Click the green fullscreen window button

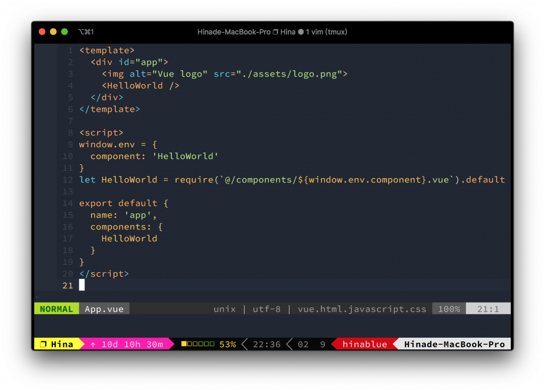(x=64, y=32)
